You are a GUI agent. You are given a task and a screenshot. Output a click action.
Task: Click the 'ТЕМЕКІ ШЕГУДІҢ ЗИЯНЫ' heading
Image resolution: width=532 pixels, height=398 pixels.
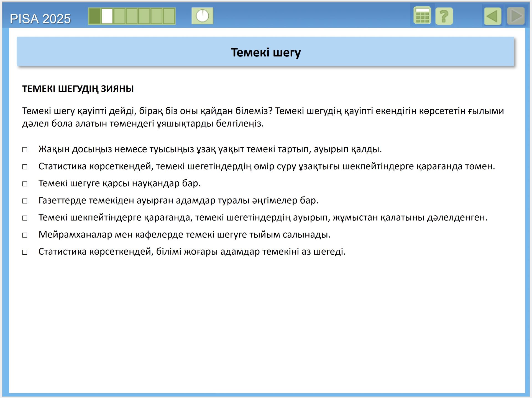pos(78,89)
